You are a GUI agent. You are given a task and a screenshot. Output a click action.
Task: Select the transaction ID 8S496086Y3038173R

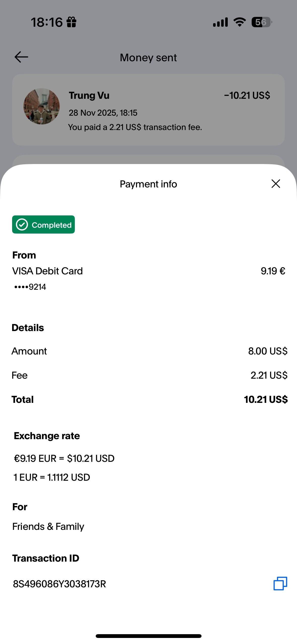pos(59,584)
